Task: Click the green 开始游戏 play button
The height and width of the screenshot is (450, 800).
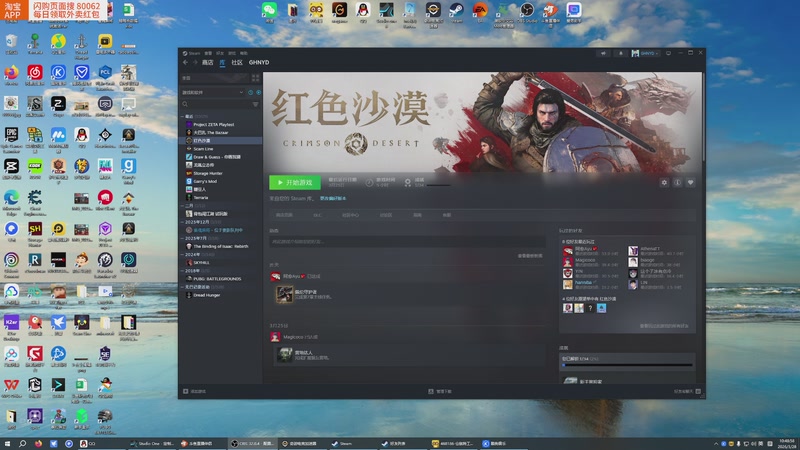Action: [x=295, y=182]
